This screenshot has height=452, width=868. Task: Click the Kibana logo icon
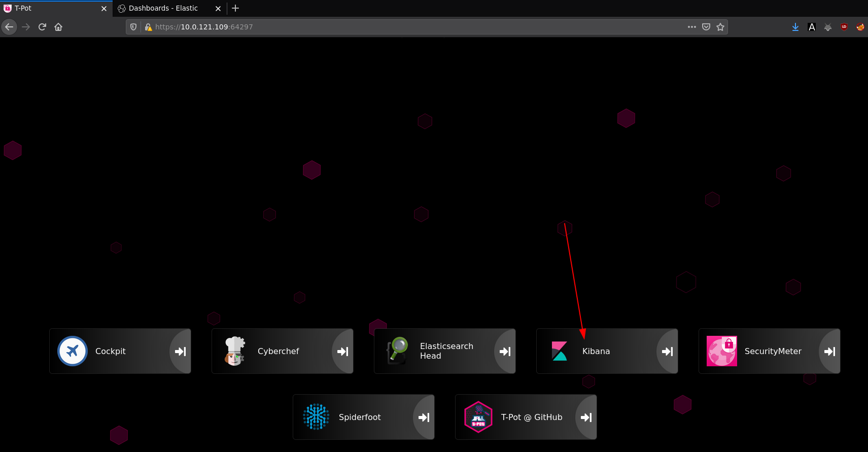click(x=560, y=351)
